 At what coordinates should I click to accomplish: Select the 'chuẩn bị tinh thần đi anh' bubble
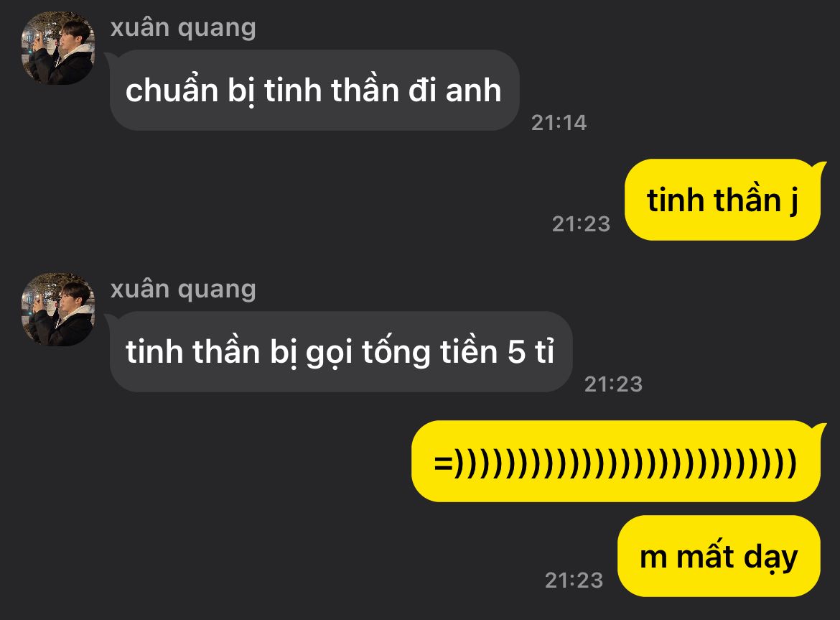(314, 90)
